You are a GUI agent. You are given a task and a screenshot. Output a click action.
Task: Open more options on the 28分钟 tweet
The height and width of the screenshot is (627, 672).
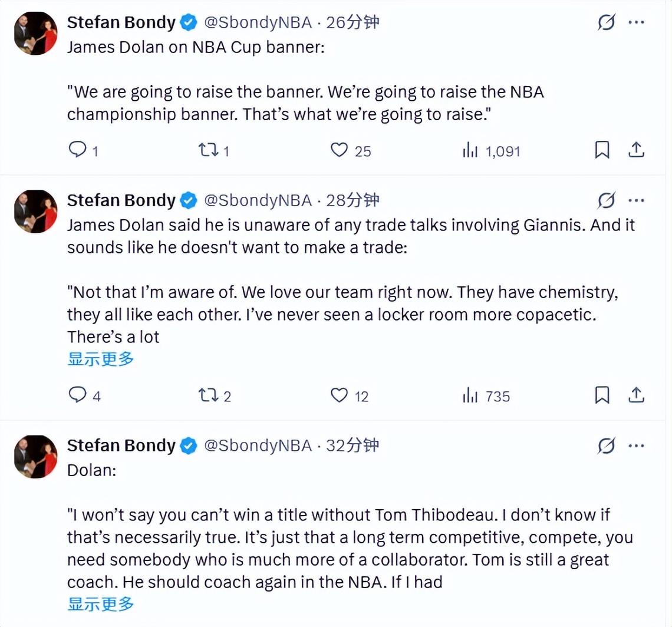click(x=637, y=201)
